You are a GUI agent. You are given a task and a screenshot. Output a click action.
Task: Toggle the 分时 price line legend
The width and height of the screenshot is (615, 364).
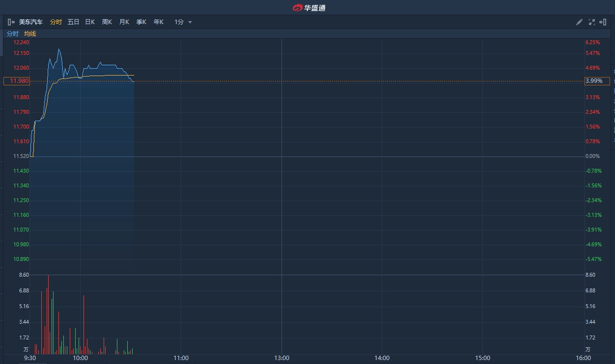click(12, 34)
